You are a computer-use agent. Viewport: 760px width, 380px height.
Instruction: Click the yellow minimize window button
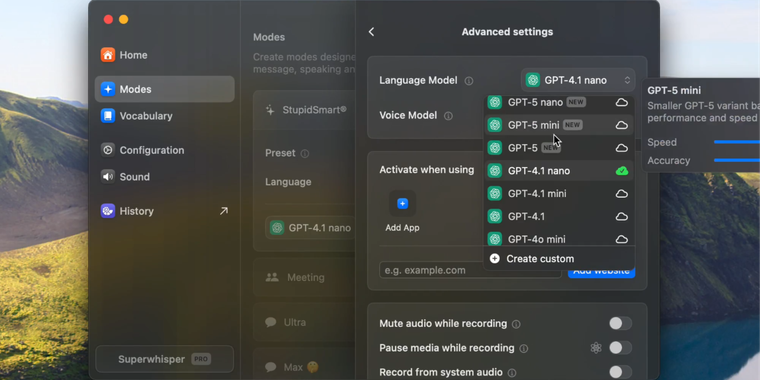pos(124,19)
